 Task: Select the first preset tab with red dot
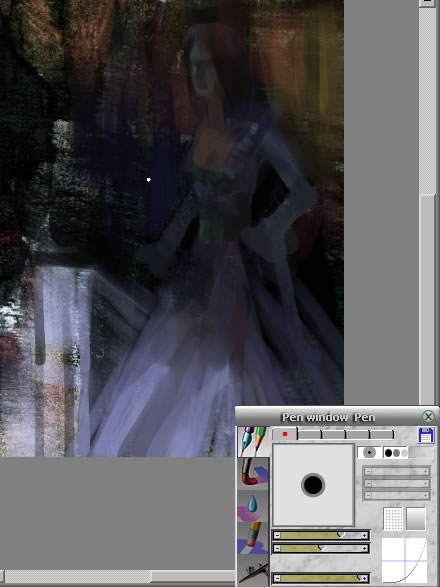285,434
